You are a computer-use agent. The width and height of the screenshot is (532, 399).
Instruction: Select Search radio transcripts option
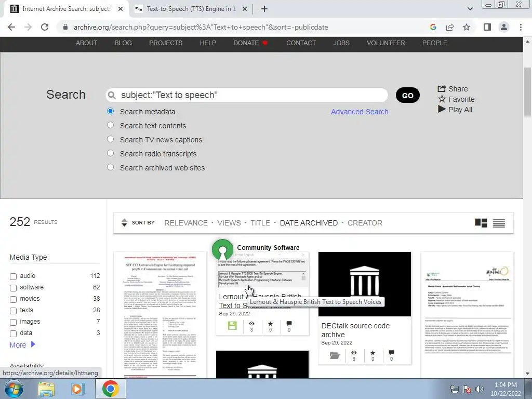coord(110,153)
